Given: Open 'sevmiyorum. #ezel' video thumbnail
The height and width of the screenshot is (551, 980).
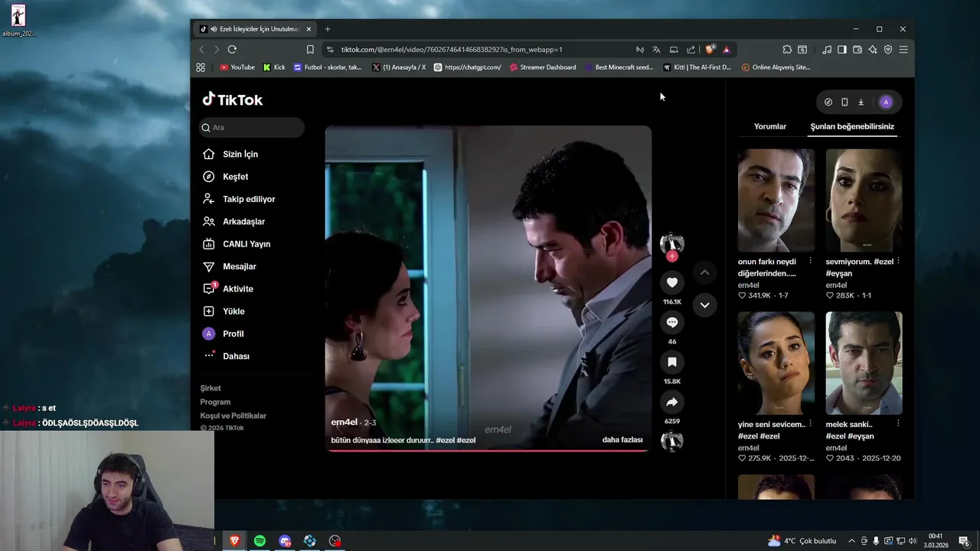Looking at the screenshot, I should [x=864, y=200].
